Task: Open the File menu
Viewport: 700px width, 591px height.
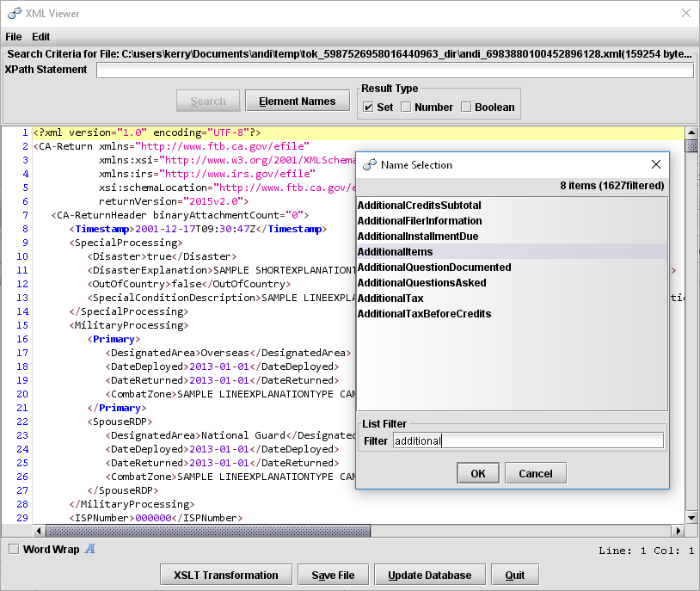Action: point(14,37)
